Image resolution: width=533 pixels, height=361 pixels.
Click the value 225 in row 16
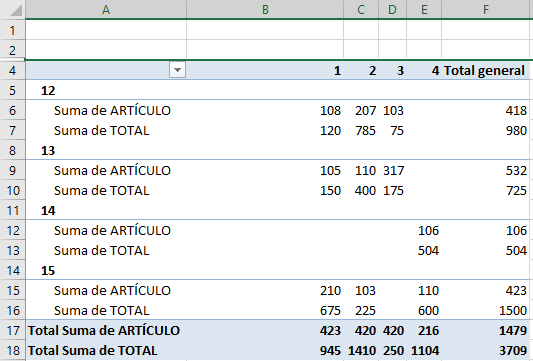(x=365, y=311)
